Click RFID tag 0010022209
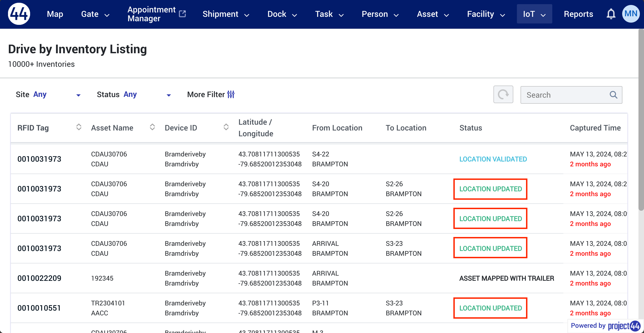Viewport: 644px width, 333px height. 39,278
